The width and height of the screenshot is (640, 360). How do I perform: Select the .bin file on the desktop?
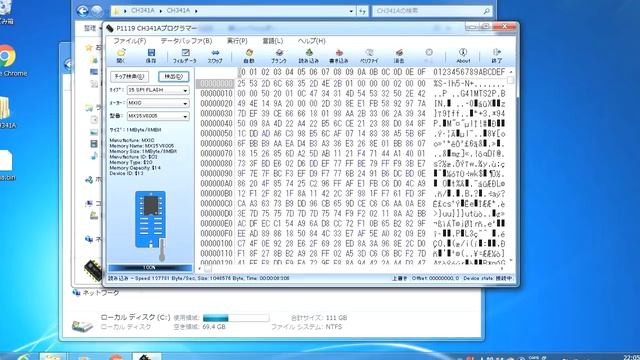[6, 160]
